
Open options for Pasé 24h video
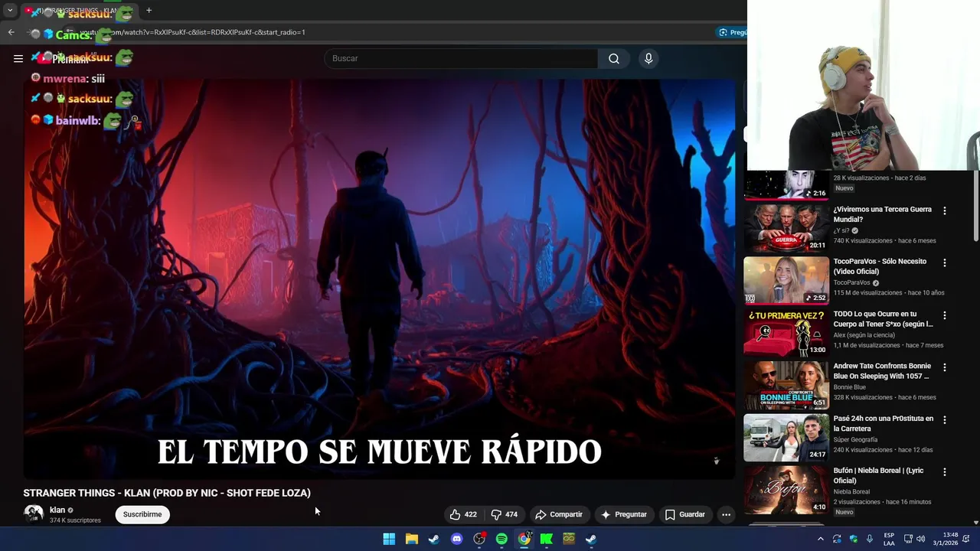pyautogui.click(x=944, y=419)
